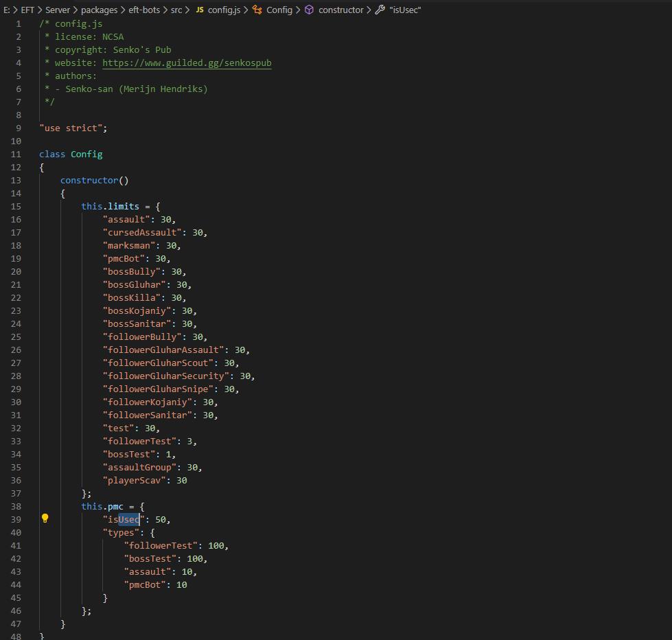Click the constructor cube icon in breadcrumb
Image resolution: width=672 pixels, height=640 pixels.
coord(309,10)
